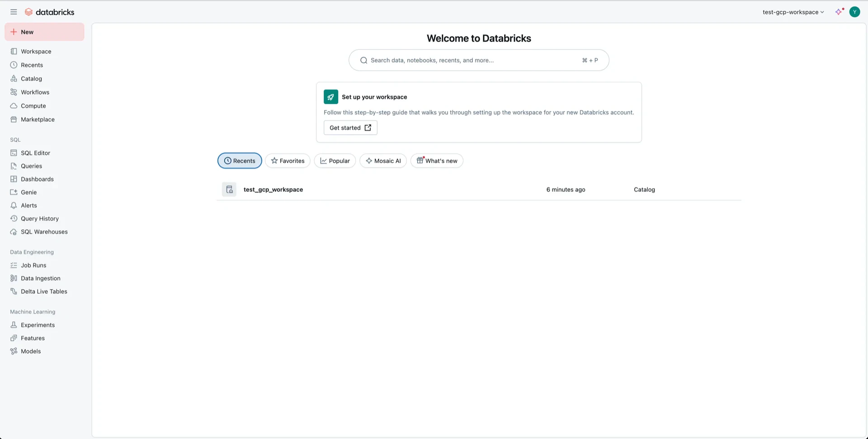
Task: Click the rocket icon on setup card
Action: 331,97
